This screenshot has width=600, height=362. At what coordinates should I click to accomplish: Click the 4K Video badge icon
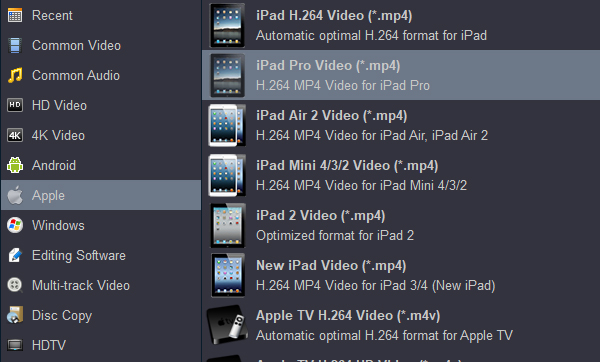[x=15, y=135]
